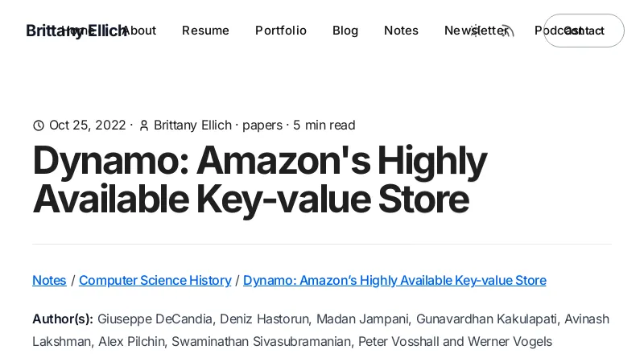Toggle the sun light/dark theme icon
This screenshot has width=644, height=362.
tap(476, 31)
